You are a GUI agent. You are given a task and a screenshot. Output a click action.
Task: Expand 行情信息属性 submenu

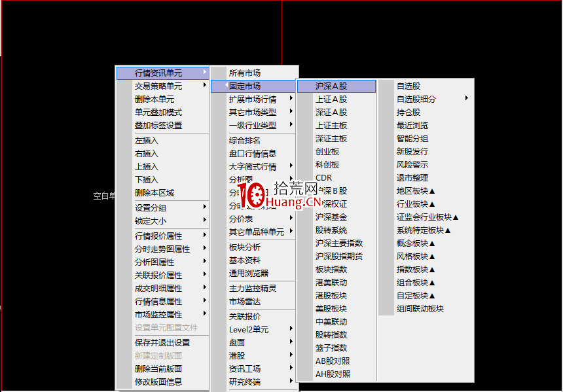point(162,302)
